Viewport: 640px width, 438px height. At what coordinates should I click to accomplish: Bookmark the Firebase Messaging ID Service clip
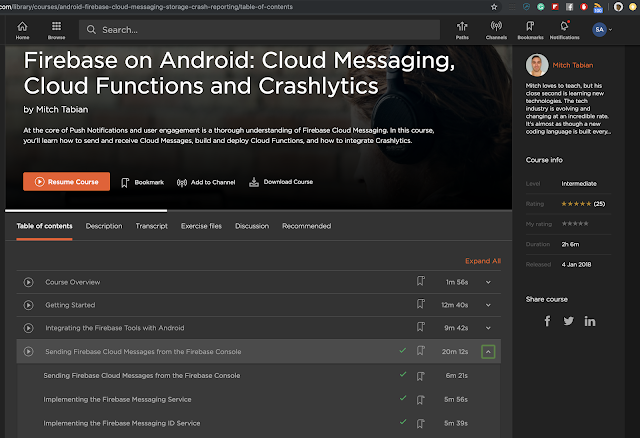click(420, 424)
